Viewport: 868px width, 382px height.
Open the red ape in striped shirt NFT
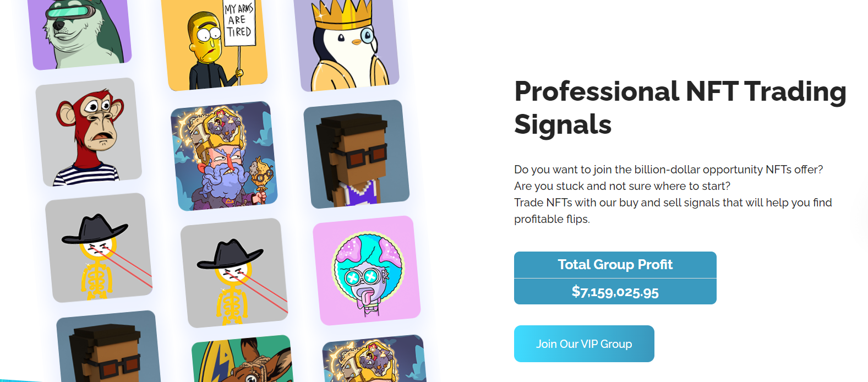pos(89,132)
